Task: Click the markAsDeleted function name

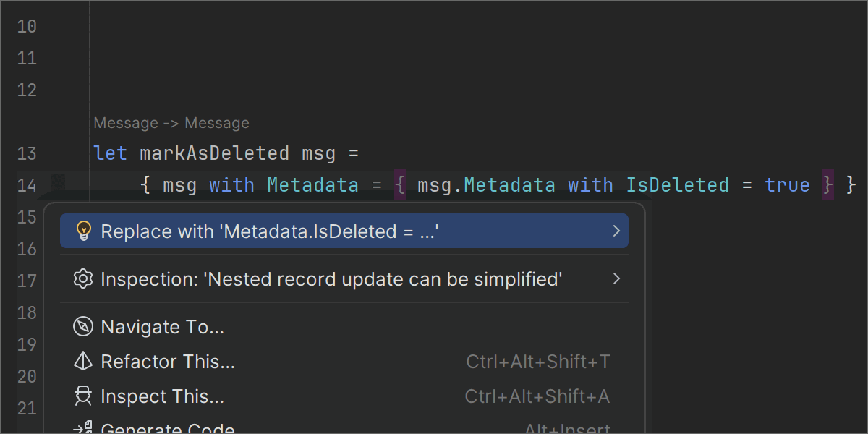Action: [x=214, y=153]
